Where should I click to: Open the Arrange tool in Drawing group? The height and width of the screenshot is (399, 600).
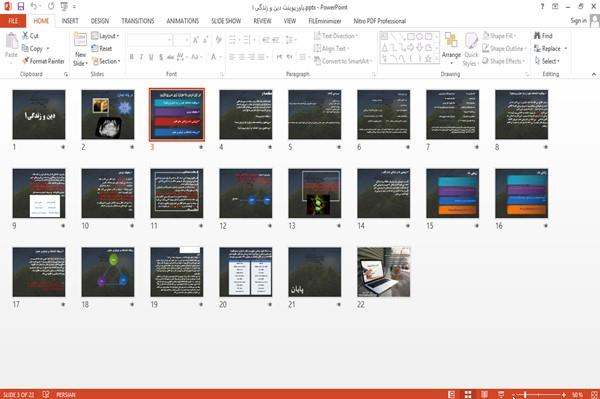(451, 48)
